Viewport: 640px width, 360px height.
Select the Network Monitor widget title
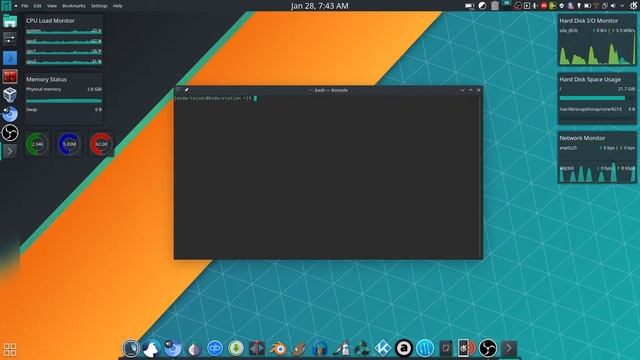coord(582,138)
